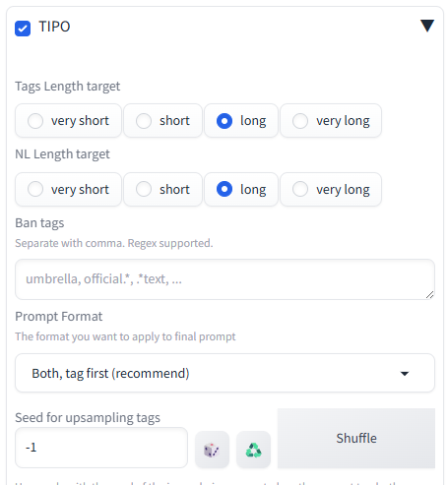448x485 pixels.
Task: Set Tags Length target to very short
Action: 68,121
